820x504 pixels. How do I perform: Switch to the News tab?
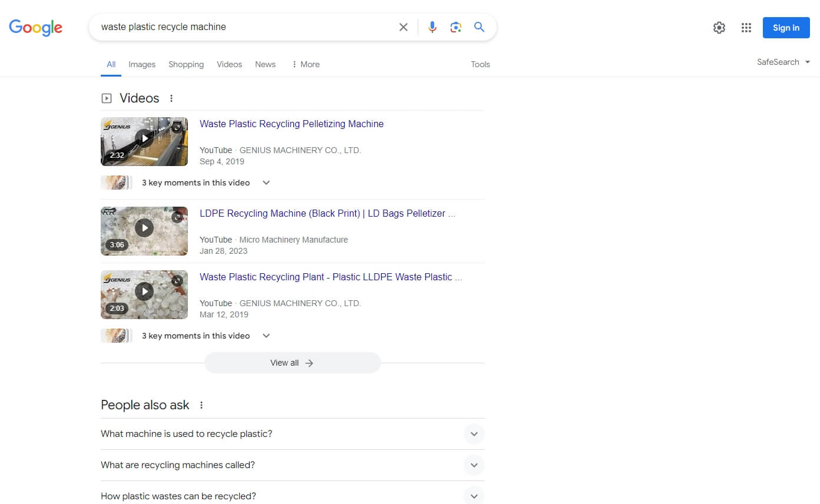point(265,64)
